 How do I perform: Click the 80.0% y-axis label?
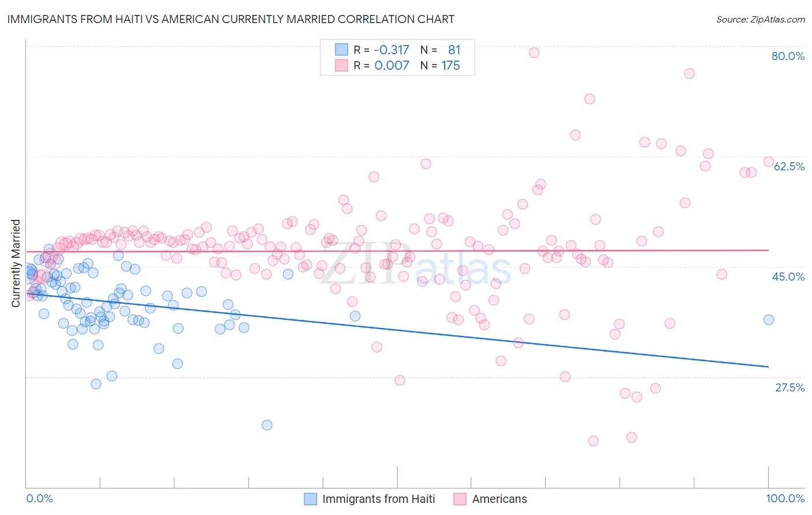point(788,56)
